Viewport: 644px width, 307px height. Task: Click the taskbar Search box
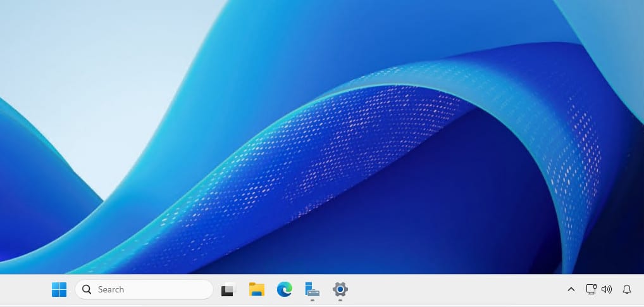[x=144, y=290]
